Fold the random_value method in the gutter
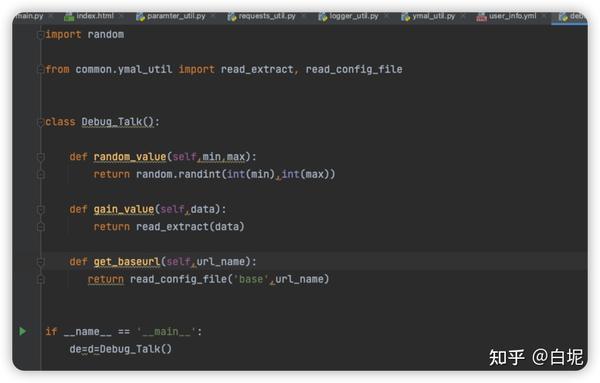This screenshot has width=600, height=383. [40, 157]
